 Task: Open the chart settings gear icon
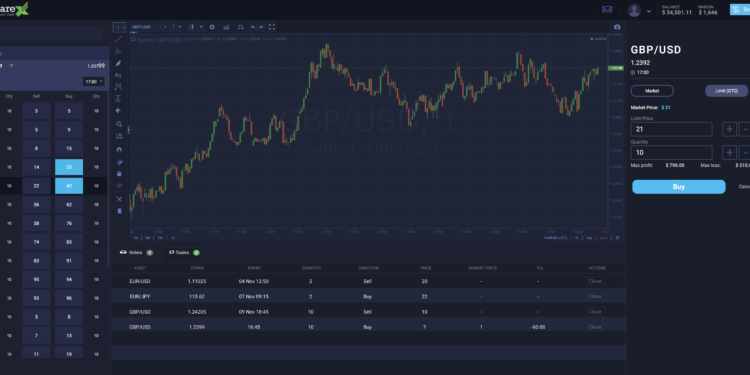(x=212, y=27)
